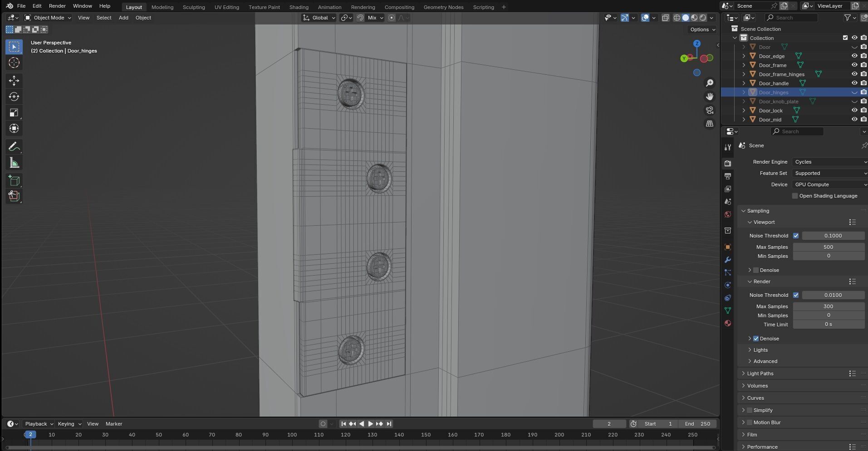The height and width of the screenshot is (451, 868).
Task: Enable Open Shading Language checkbox
Action: point(795,196)
